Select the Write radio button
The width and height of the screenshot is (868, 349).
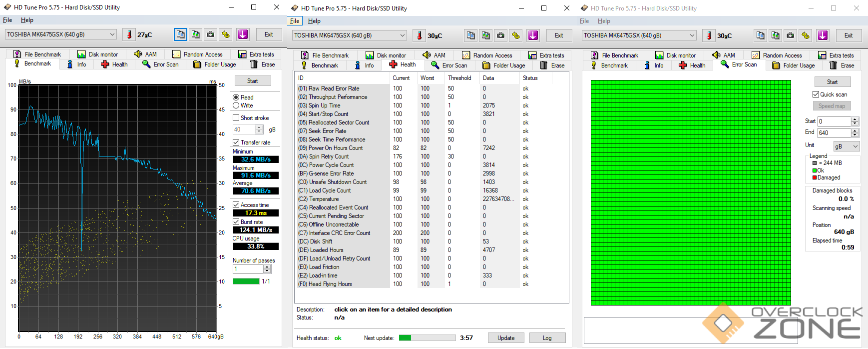click(x=236, y=105)
